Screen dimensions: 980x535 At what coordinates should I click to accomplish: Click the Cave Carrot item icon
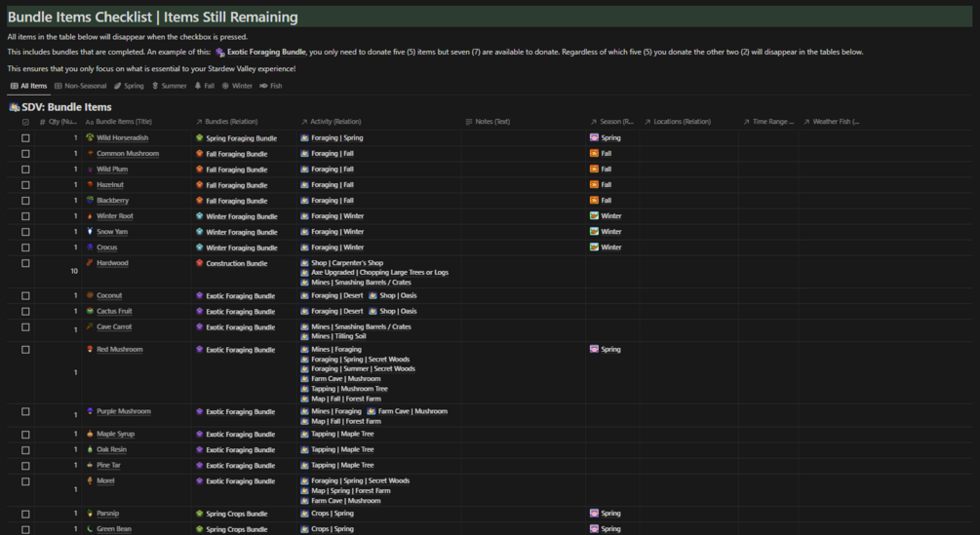(x=90, y=326)
